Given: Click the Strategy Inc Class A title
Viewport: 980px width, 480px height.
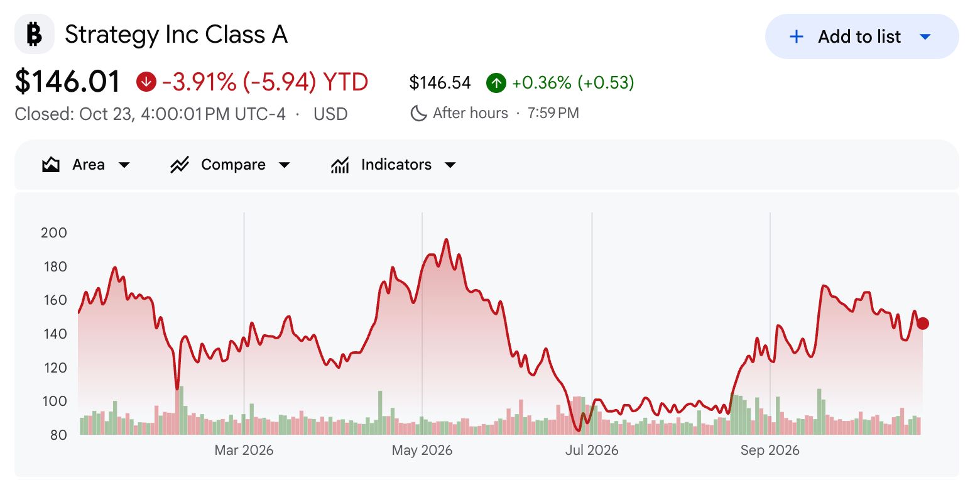Looking at the screenshot, I should click(x=177, y=35).
